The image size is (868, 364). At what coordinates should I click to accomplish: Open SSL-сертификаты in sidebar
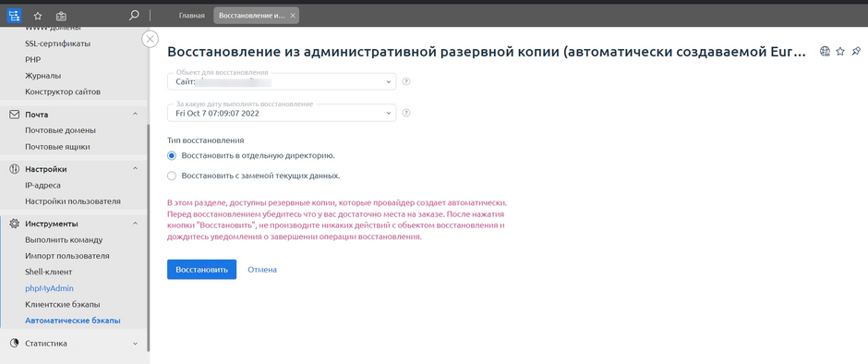(x=57, y=43)
